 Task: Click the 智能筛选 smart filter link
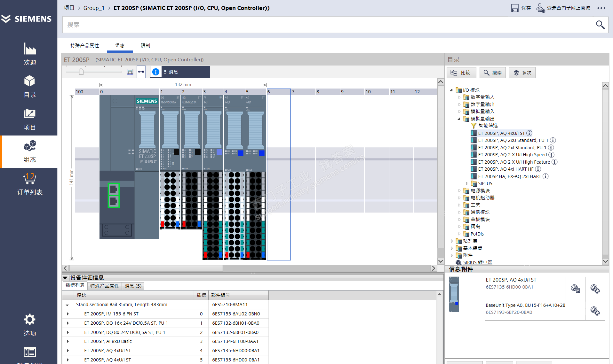(x=488, y=126)
